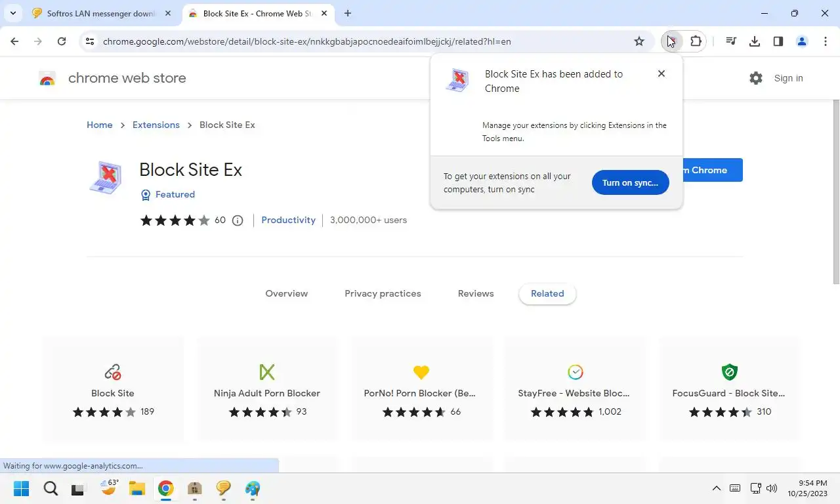Click '3,000,000+ users' text

[368, 220]
